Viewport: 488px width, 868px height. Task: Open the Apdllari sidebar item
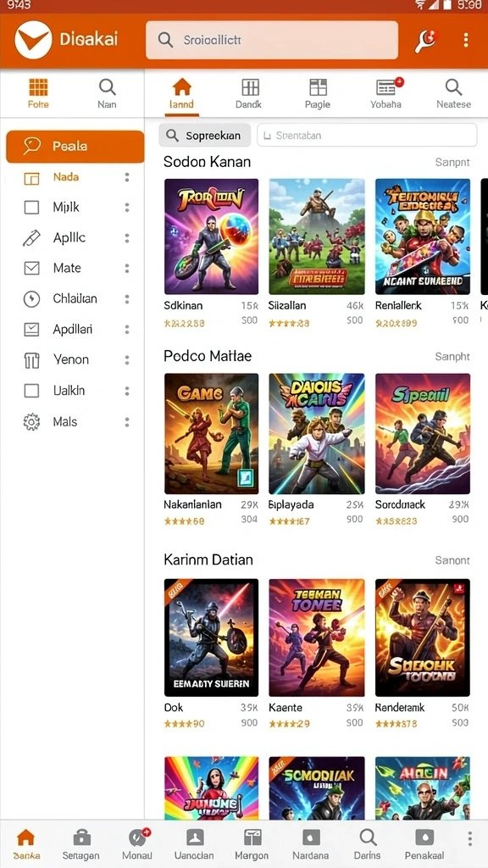(x=73, y=330)
